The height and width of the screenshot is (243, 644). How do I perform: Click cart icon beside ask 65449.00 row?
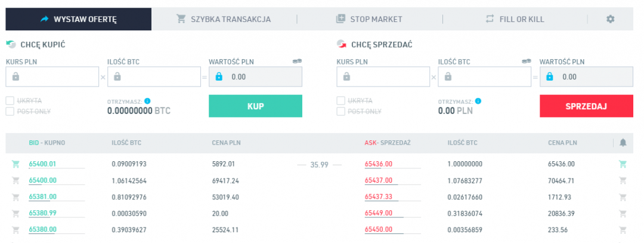(x=623, y=213)
